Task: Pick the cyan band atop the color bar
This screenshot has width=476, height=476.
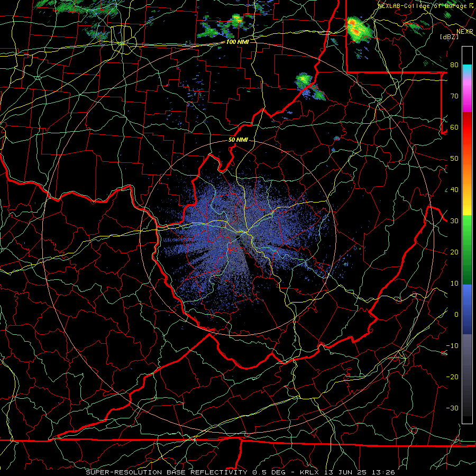Action: coord(467,69)
